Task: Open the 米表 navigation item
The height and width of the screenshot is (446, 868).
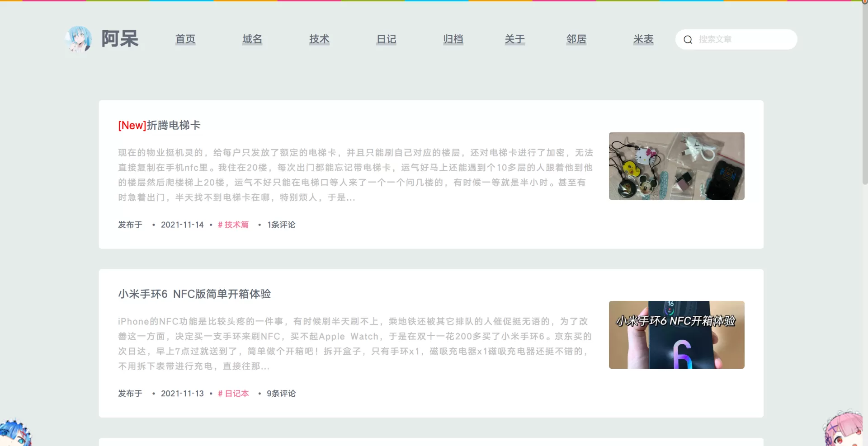Action: pos(643,39)
